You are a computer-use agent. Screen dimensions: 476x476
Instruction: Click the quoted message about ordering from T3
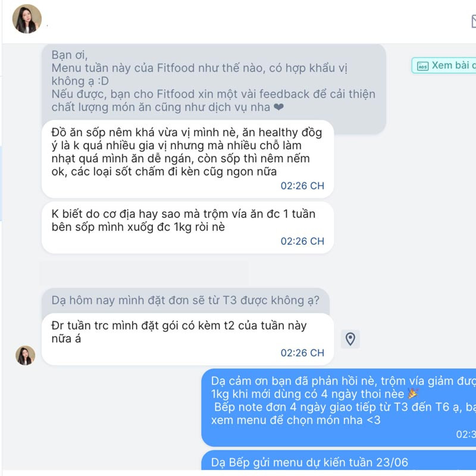[186, 300]
